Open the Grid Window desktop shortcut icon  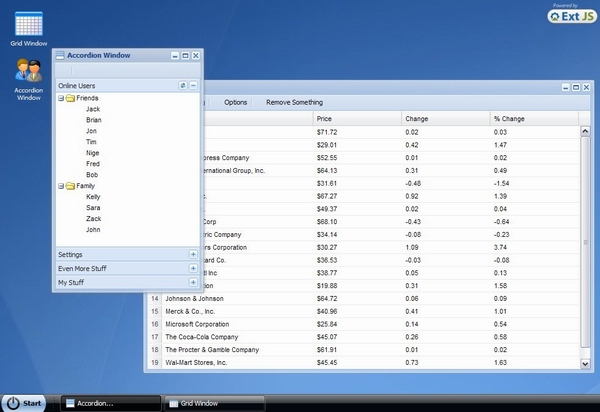[x=29, y=24]
